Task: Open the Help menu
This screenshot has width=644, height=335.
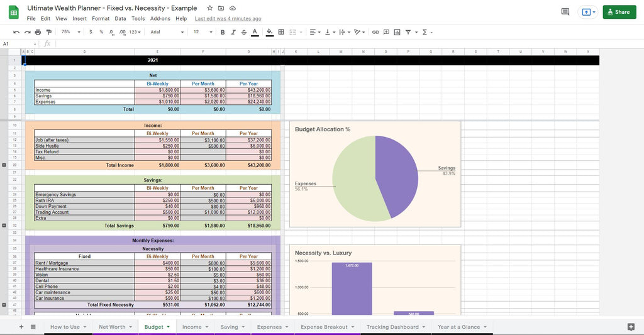Action: pyautogui.click(x=181, y=18)
